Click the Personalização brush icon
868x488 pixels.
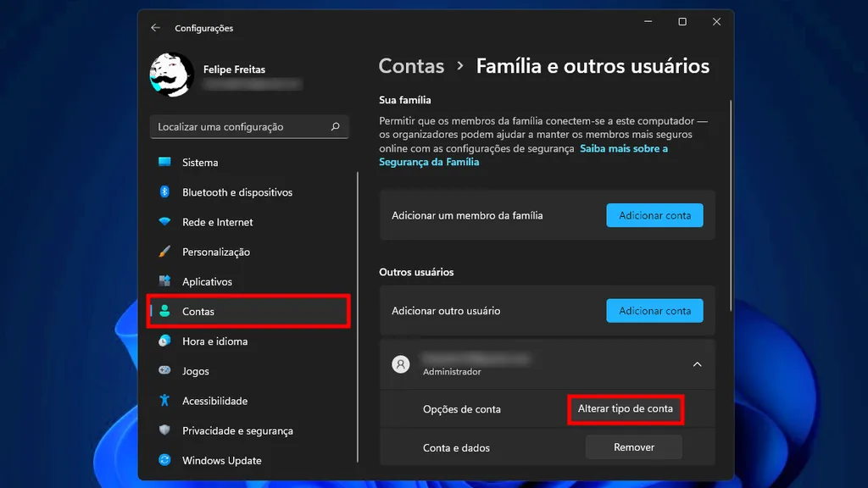(164, 251)
